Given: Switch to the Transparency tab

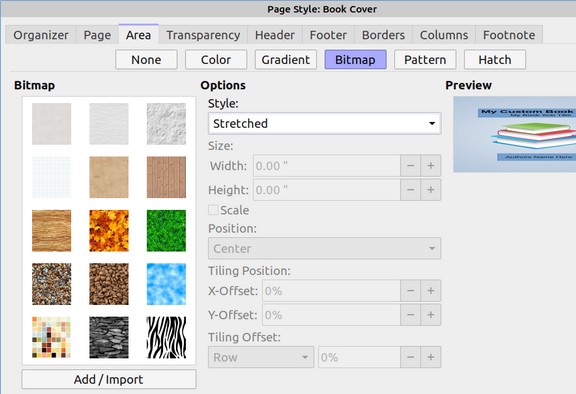Looking at the screenshot, I should [203, 35].
